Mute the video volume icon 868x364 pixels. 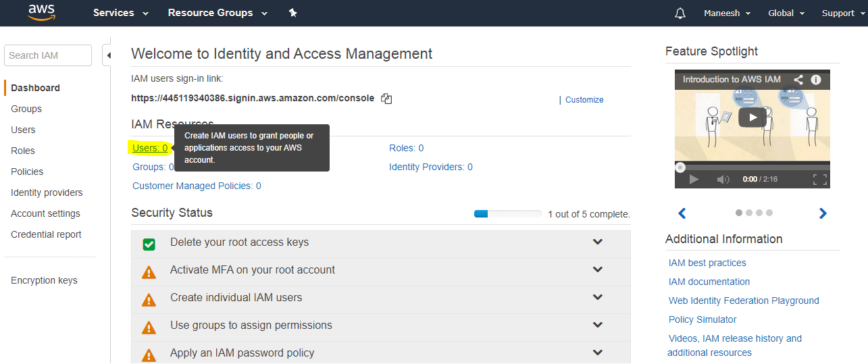[x=723, y=179]
